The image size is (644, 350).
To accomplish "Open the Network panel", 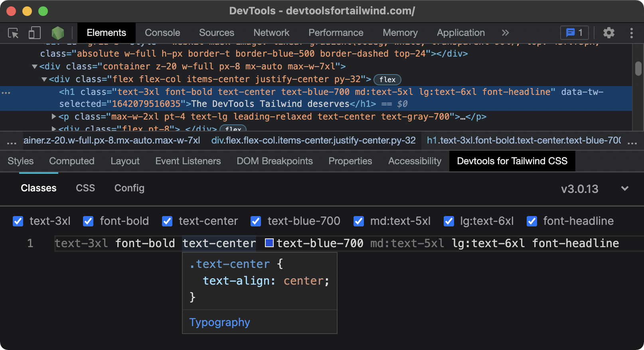I will pyautogui.click(x=271, y=33).
